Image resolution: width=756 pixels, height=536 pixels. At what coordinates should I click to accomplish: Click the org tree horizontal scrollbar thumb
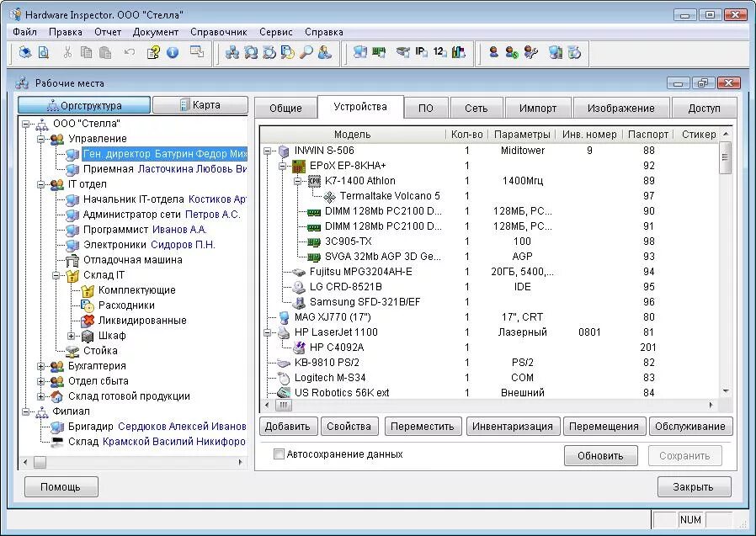[40, 462]
